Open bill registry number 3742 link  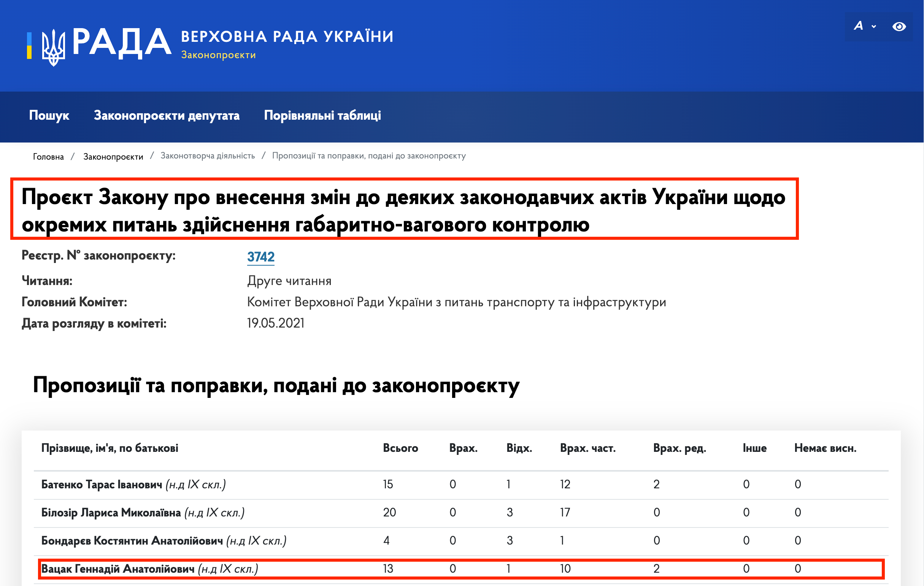click(261, 257)
